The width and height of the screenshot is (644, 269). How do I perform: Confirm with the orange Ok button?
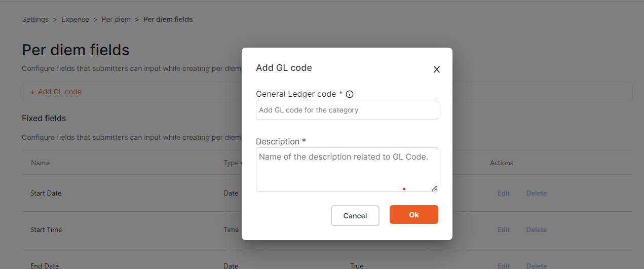pos(414,215)
